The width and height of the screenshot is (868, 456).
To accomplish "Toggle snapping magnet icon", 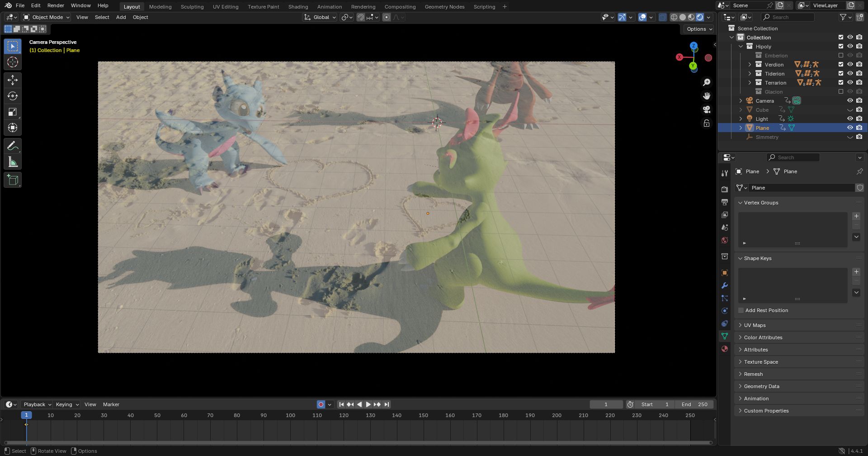I will 361,17.
